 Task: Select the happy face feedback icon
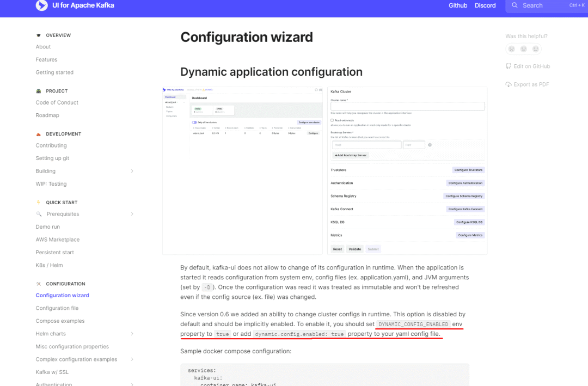click(536, 49)
